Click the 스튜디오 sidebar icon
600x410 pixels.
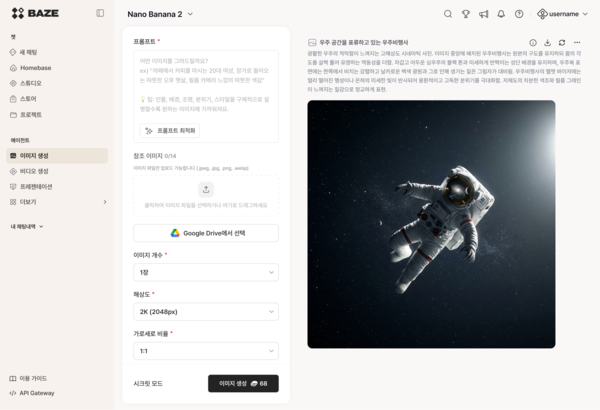pos(13,83)
